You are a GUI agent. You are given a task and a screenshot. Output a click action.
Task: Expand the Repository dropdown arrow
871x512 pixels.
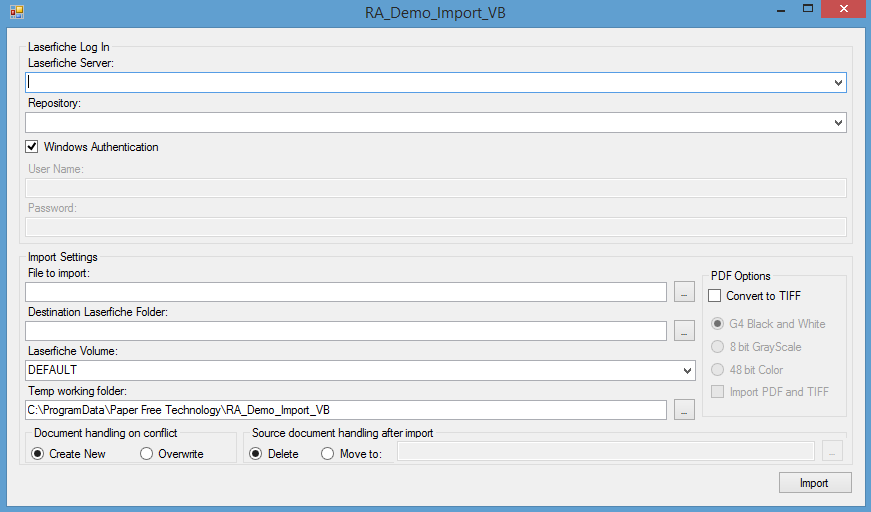(838, 123)
